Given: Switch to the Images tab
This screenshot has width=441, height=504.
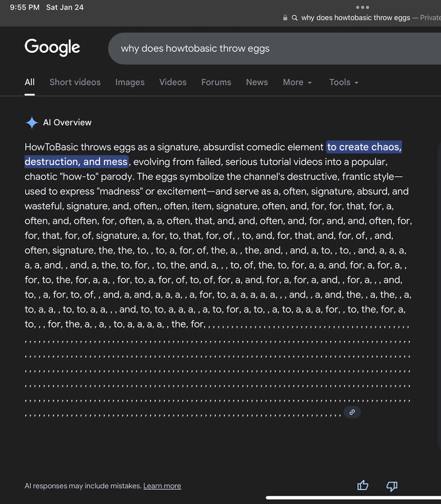Looking at the screenshot, I should click(x=130, y=83).
